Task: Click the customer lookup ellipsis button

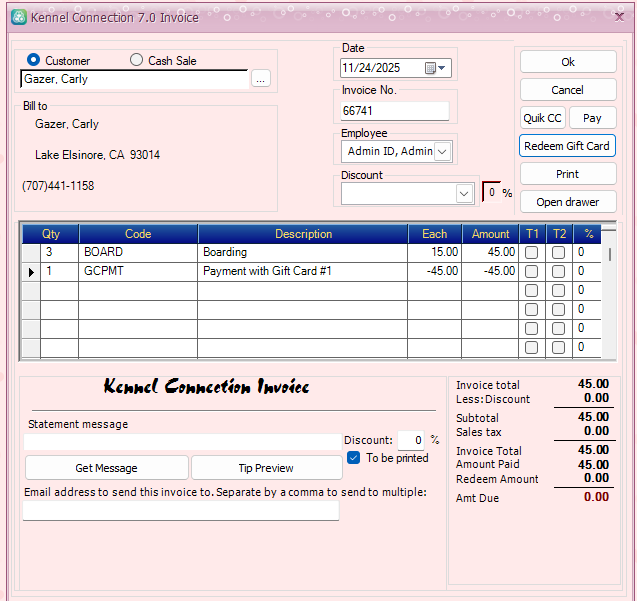Action: point(260,79)
